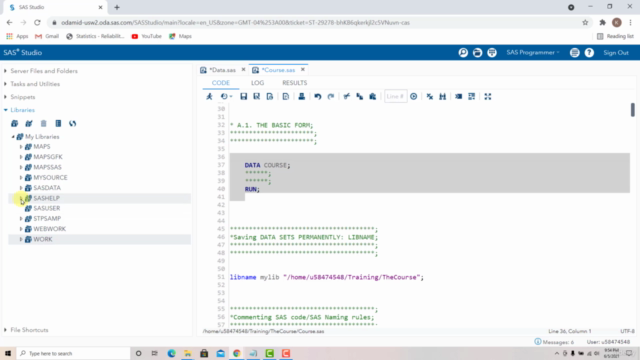This screenshot has width=640, height=360.
Task: Click the clear all code X icon
Action: (430, 97)
